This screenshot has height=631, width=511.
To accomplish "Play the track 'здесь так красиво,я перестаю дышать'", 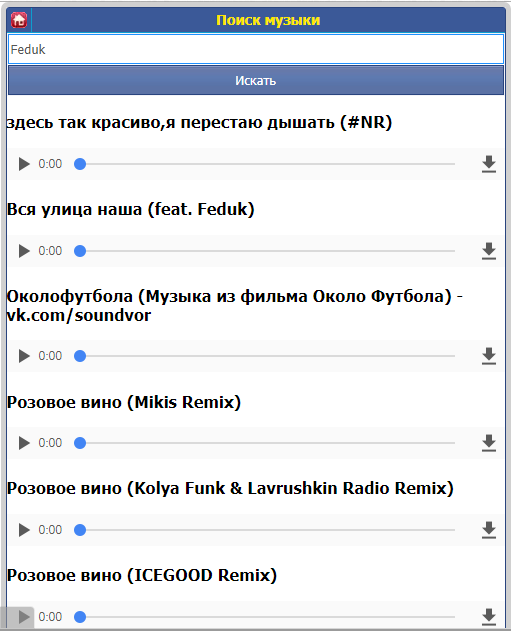I will tap(24, 164).
